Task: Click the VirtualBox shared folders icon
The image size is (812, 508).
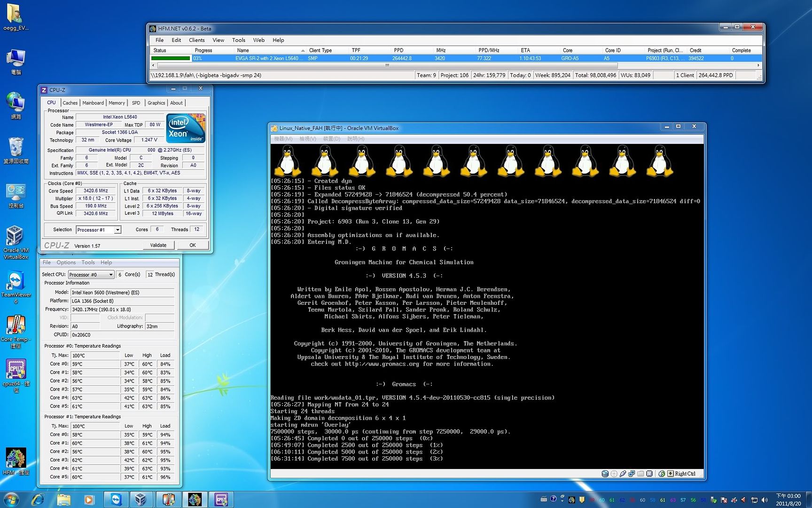Action: (x=640, y=474)
